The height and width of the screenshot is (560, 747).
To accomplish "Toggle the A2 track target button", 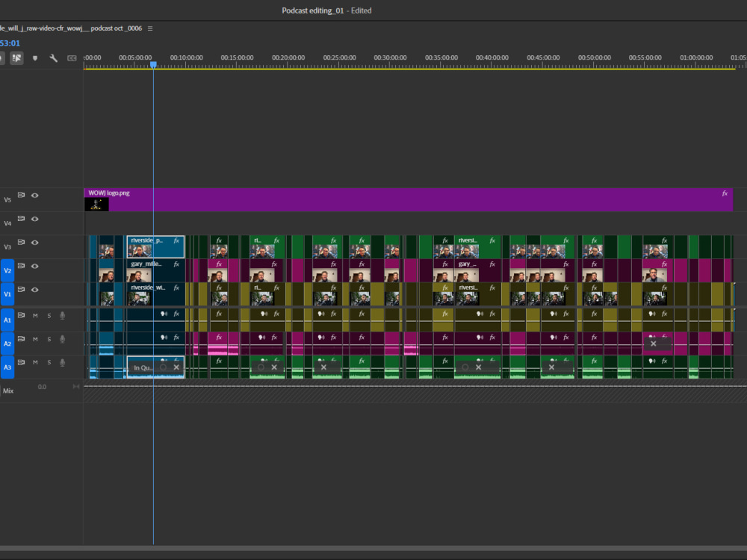I will point(7,343).
